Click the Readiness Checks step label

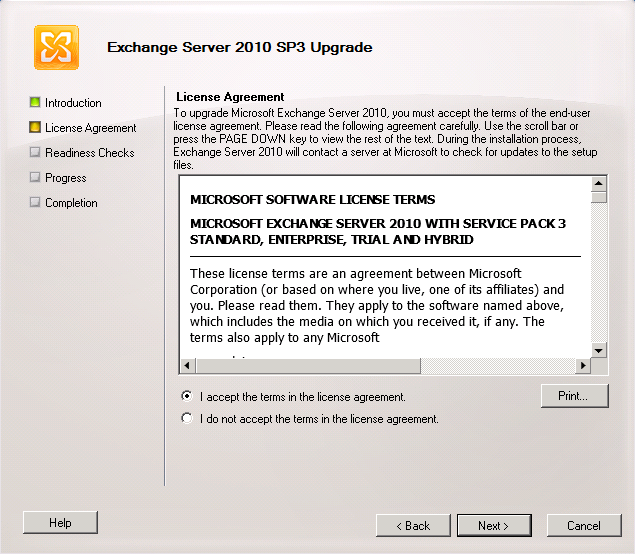89,153
